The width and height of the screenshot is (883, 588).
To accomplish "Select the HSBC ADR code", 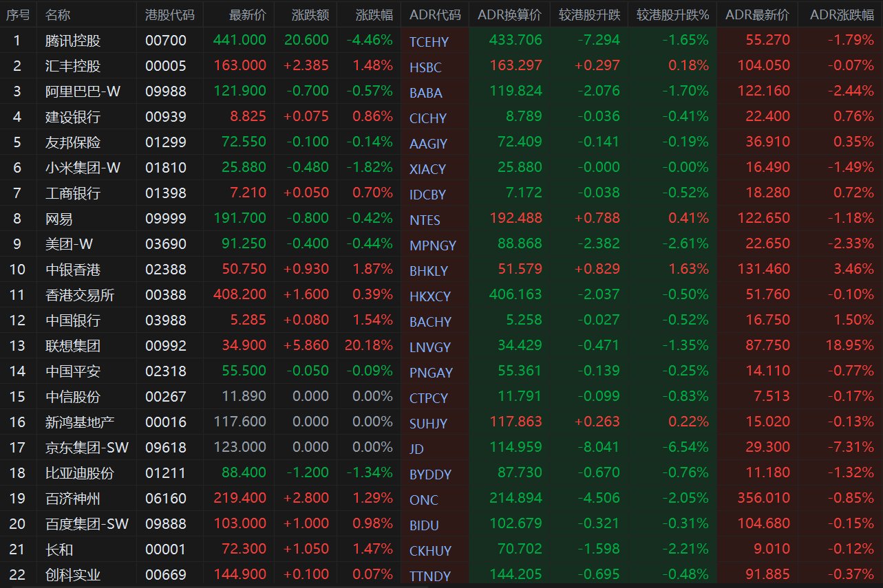I will point(425,67).
